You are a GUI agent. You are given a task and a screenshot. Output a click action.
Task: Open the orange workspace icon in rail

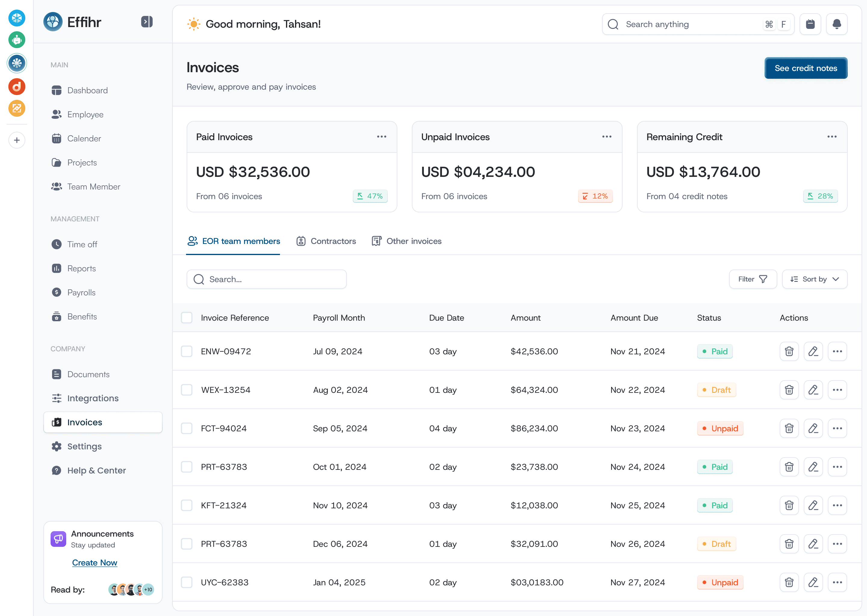pos(17,109)
